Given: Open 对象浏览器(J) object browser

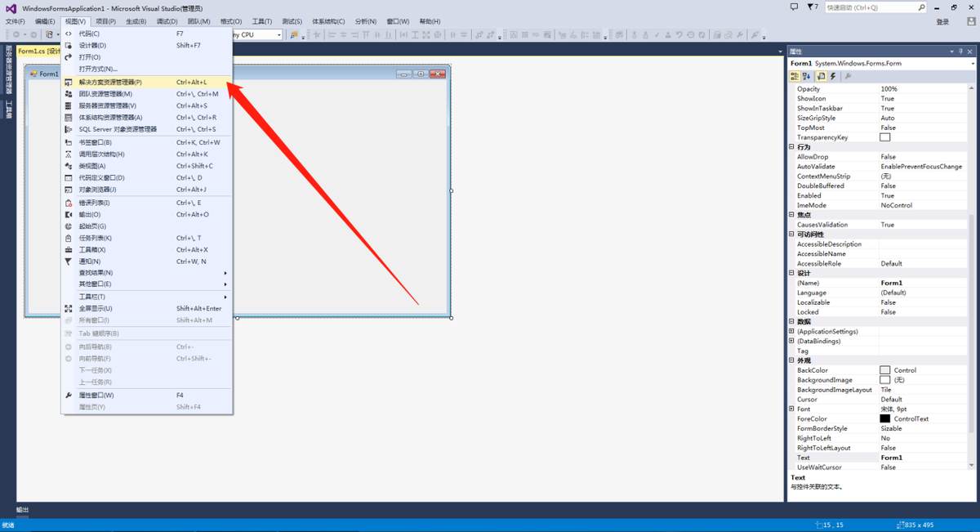Looking at the screenshot, I should coord(147,190).
